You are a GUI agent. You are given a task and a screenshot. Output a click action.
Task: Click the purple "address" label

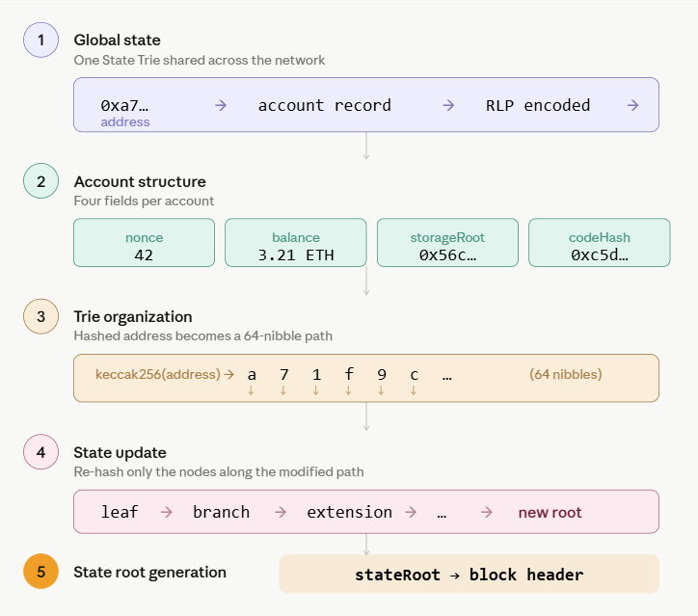click(125, 122)
